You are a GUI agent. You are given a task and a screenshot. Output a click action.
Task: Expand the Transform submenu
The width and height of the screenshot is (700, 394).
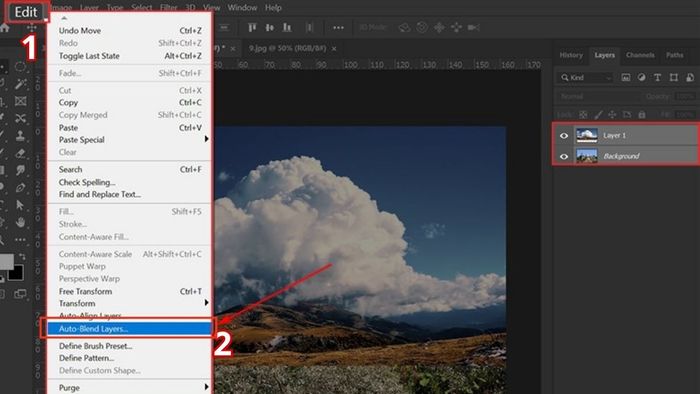(206, 303)
